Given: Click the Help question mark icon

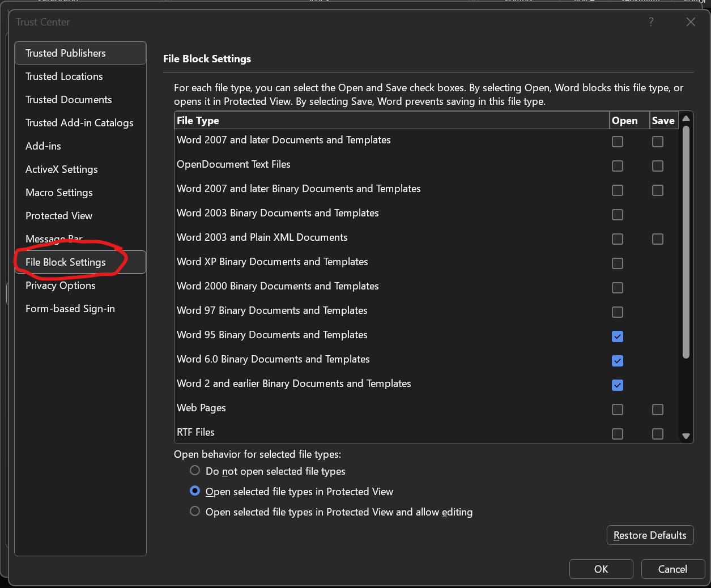Looking at the screenshot, I should [651, 22].
